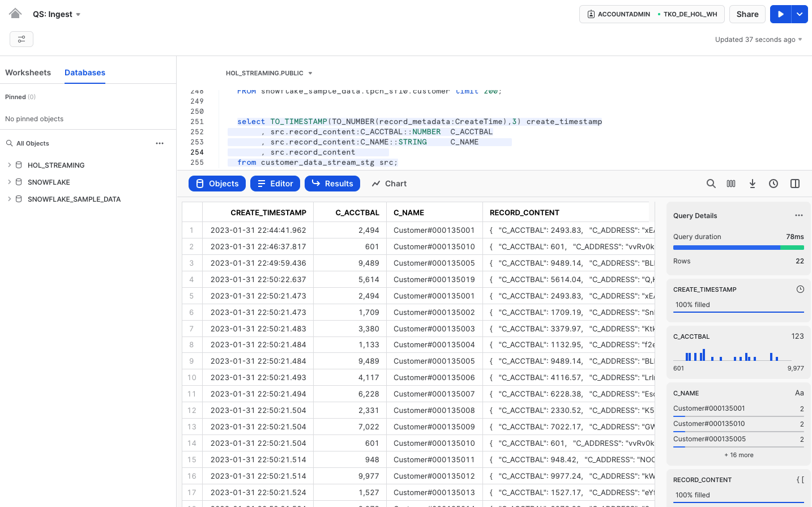This screenshot has width=812, height=507.
Task: Click C_NAME cell Customer#000135013
Action: coord(434,492)
